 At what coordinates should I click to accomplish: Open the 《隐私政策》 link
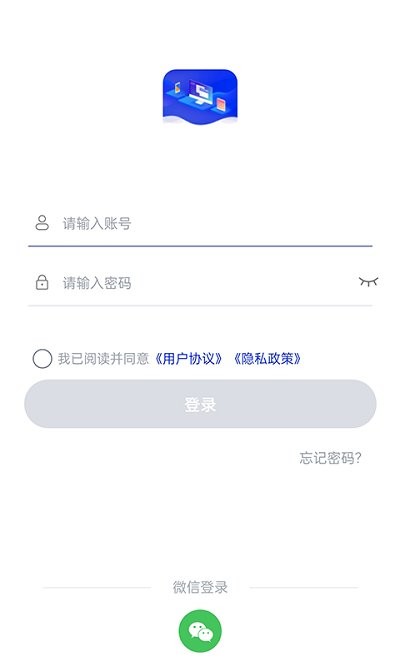[x=267, y=359]
